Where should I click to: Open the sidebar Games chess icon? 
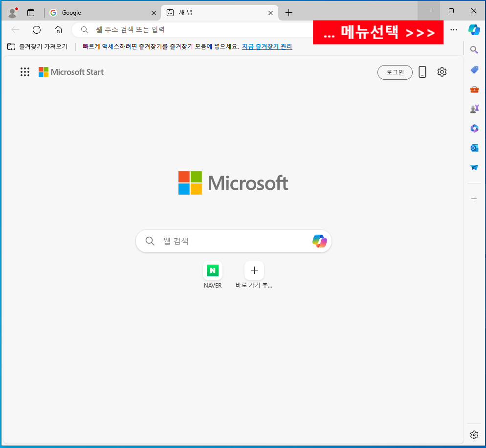point(474,109)
